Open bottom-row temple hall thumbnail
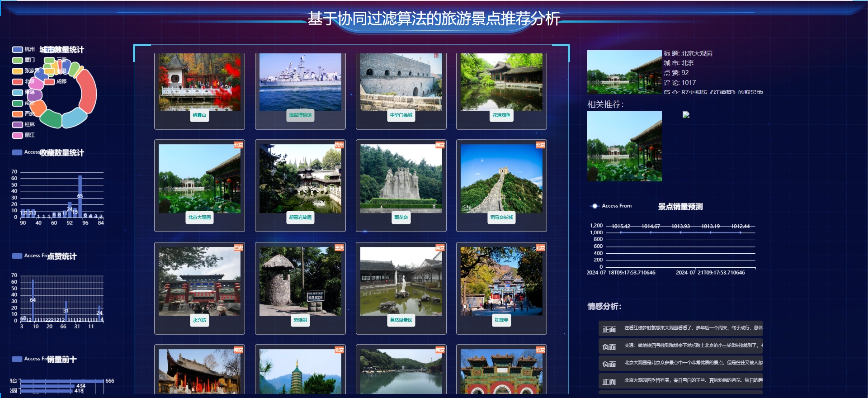 click(199, 371)
